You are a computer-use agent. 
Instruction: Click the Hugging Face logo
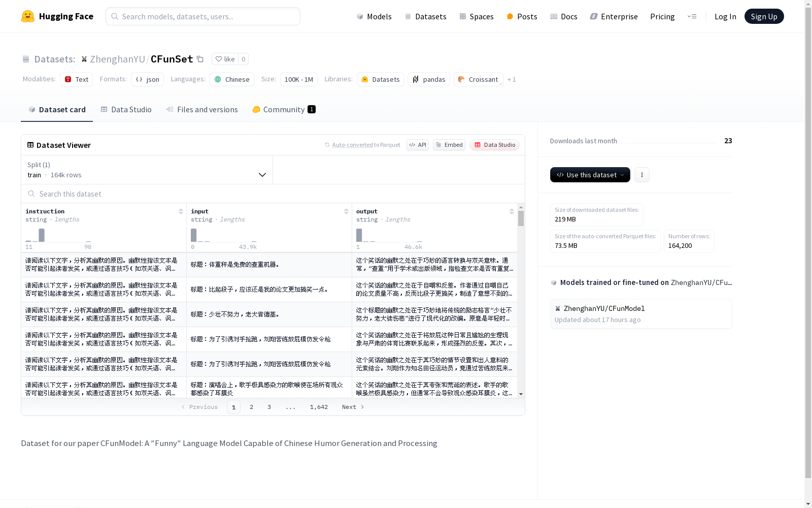[57, 16]
